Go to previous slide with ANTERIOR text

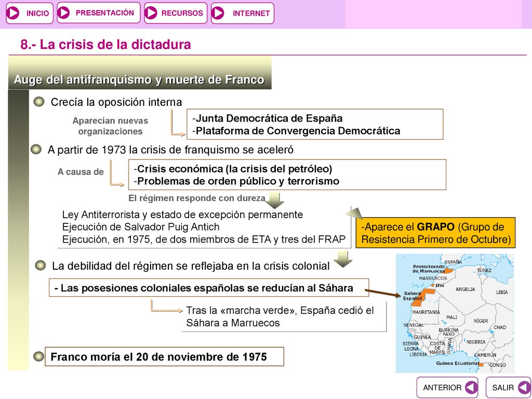442,388
